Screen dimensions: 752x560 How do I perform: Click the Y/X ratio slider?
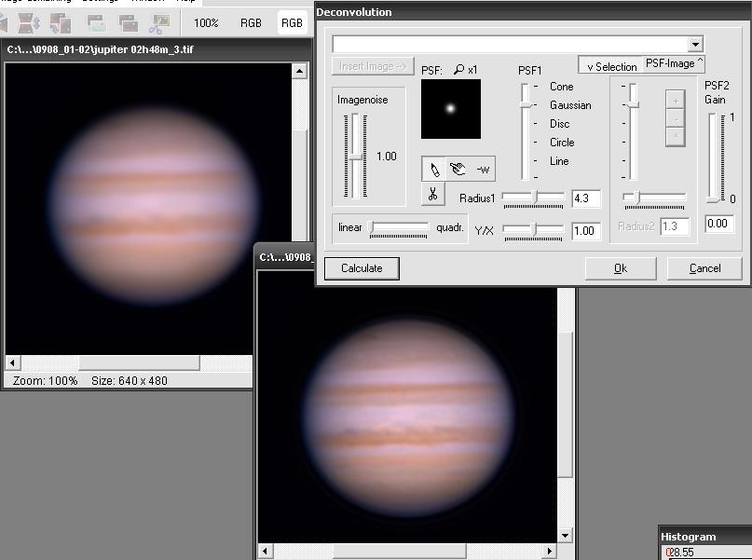coord(533,229)
